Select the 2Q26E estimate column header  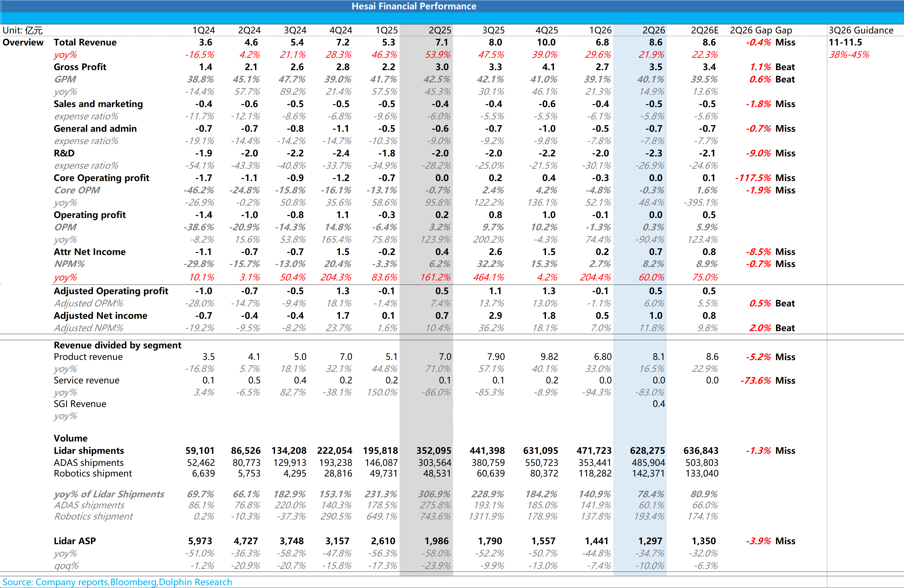click(705, 30)
